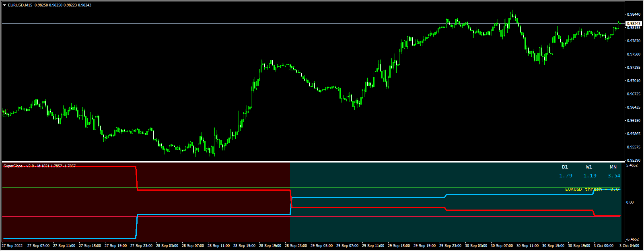Click the W1 timeframe header
Image resolution: width=644 pixels, height=251 pixels.
click(x=589, y=167)
